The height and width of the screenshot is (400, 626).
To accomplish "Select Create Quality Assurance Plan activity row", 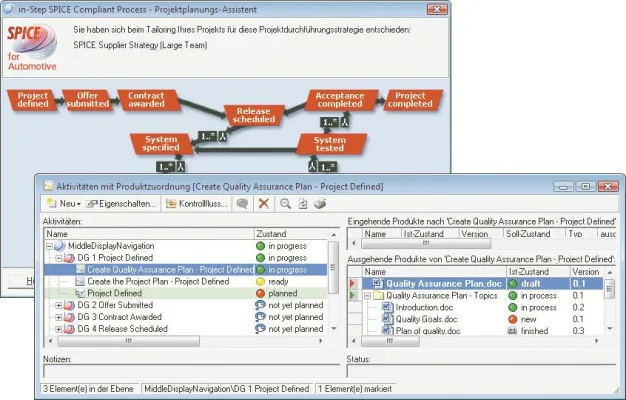I will (x=185, y=270).
